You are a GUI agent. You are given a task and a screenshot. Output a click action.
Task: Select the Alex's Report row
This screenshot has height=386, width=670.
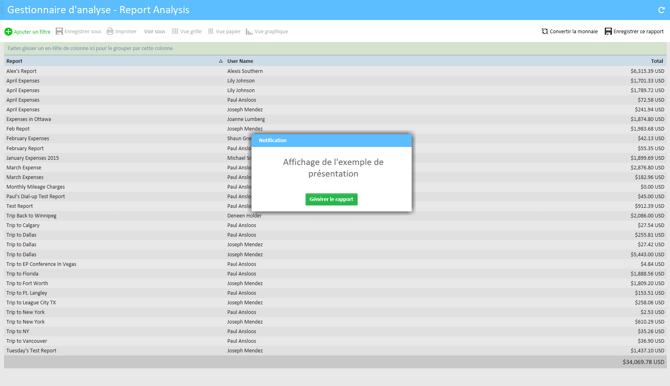(335, 71)
